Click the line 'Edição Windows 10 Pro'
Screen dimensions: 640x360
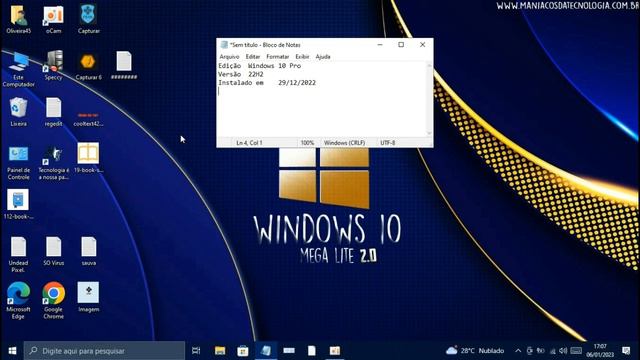click(260, 66)
